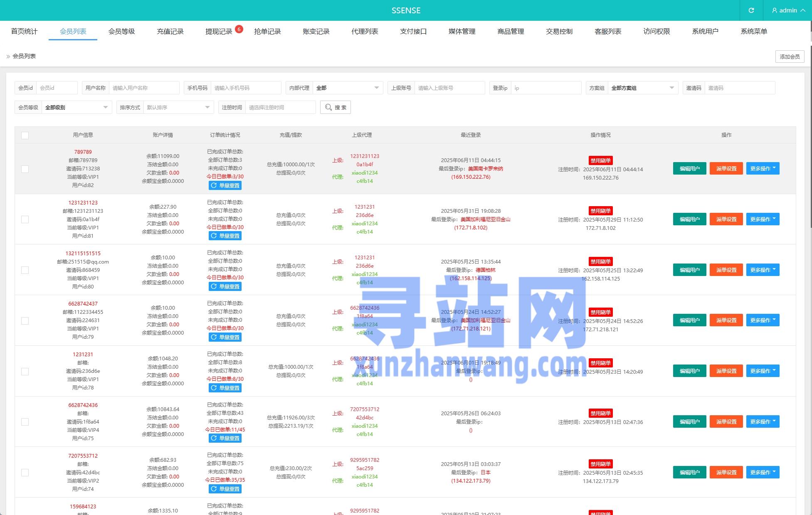The height and width of the screenshot is (515, 812).
Task: Open the 内部代理 dropdown
Action: click(348, 88)
